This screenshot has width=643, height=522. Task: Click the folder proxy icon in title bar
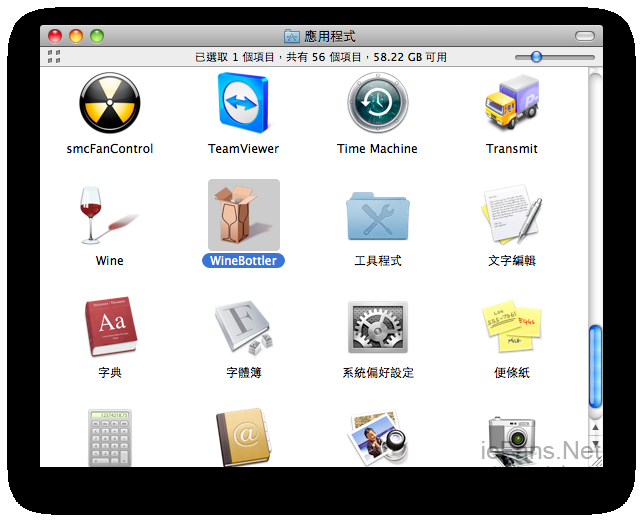(292, 36)
